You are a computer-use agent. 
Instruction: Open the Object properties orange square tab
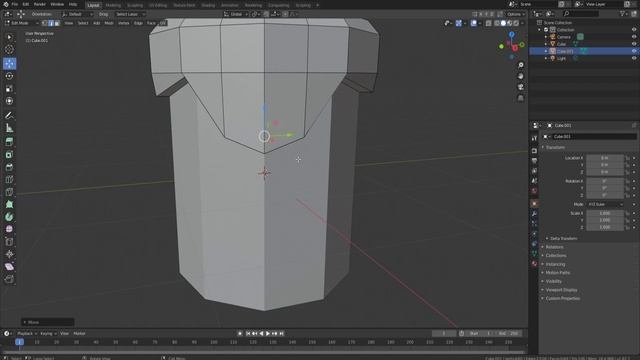tap(534, 203)
